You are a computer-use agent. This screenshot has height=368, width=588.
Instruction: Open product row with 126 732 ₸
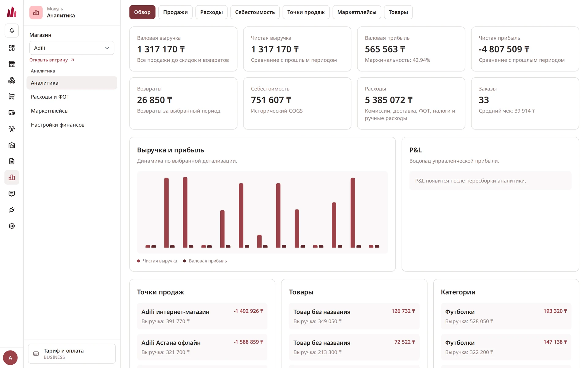click(354, 316)
